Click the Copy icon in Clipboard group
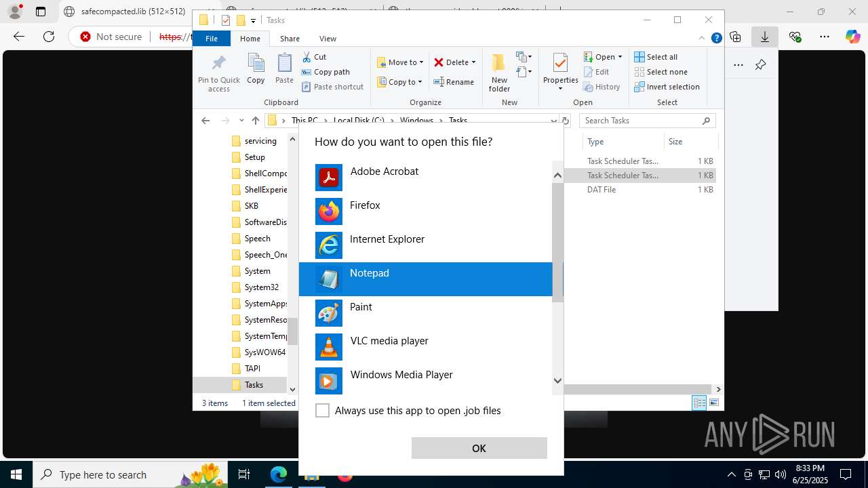 (x=256, y=69)
